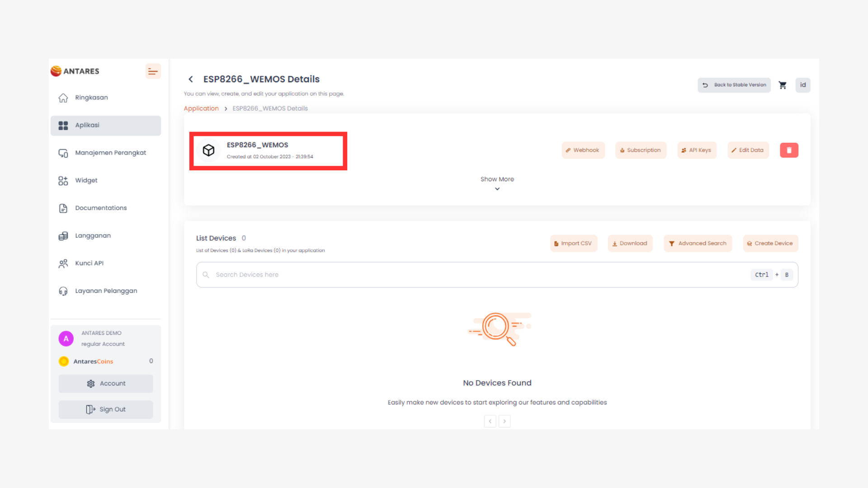Click Create Device button
Image resolution: width=868 pixels, height=488 pixels.
coord(770,244)
